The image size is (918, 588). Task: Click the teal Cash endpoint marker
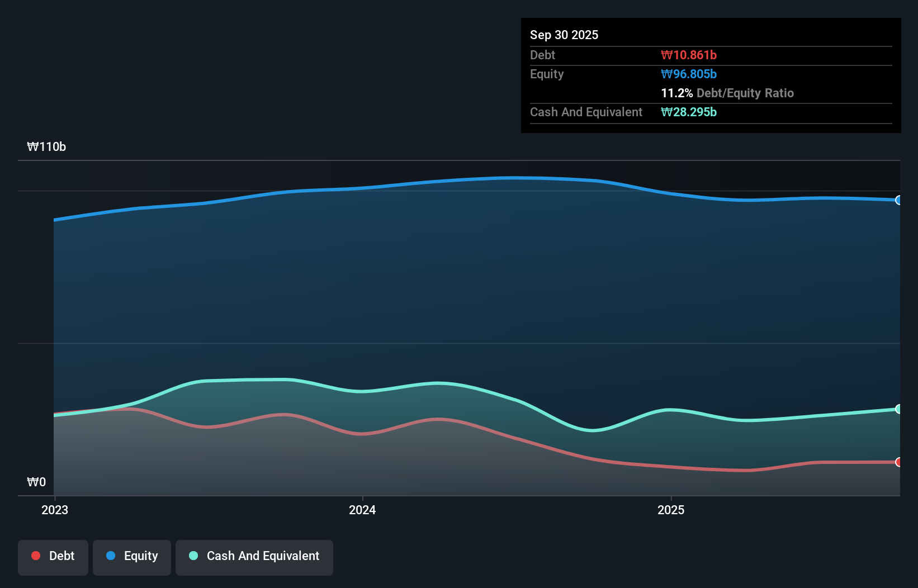(898, 409)
